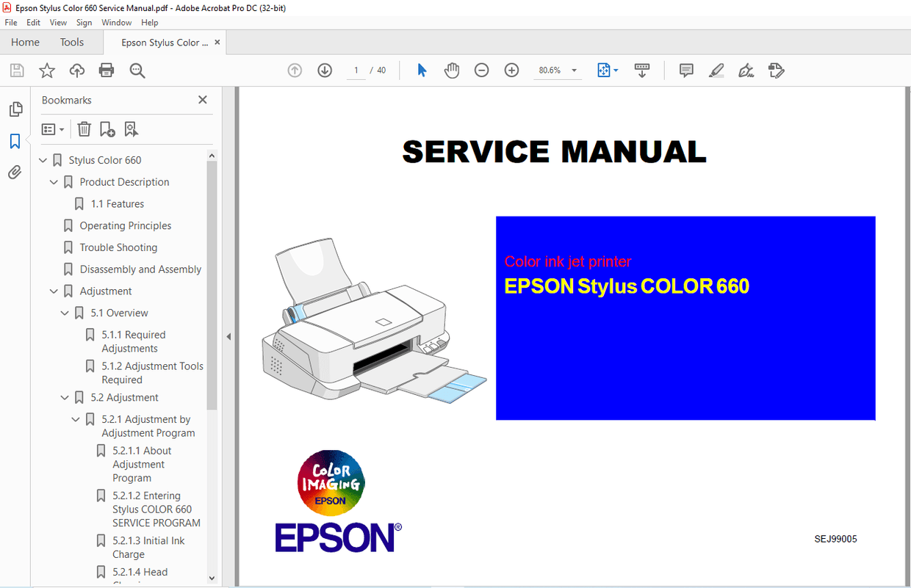Image resolution: width=911 pixels, height=588 pixels.
Task: Type in the page number field
Action: 356,70
